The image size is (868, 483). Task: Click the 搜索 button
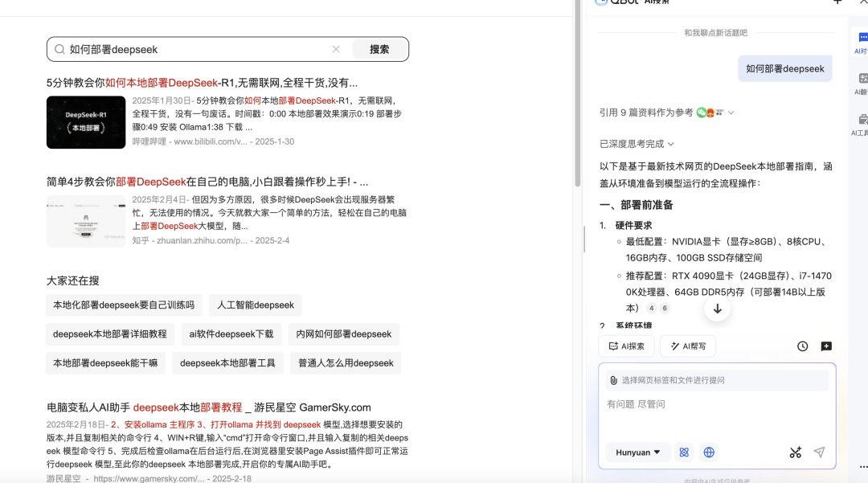[x=379, y=49]
